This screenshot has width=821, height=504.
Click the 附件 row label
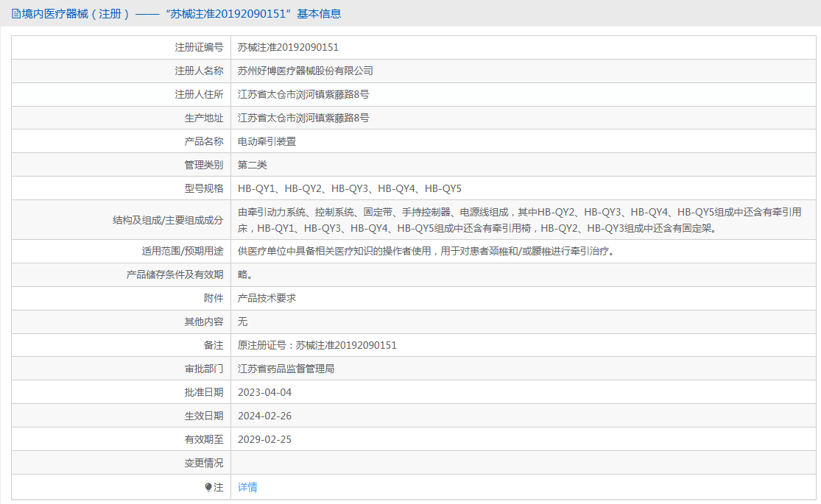(214, 299)
